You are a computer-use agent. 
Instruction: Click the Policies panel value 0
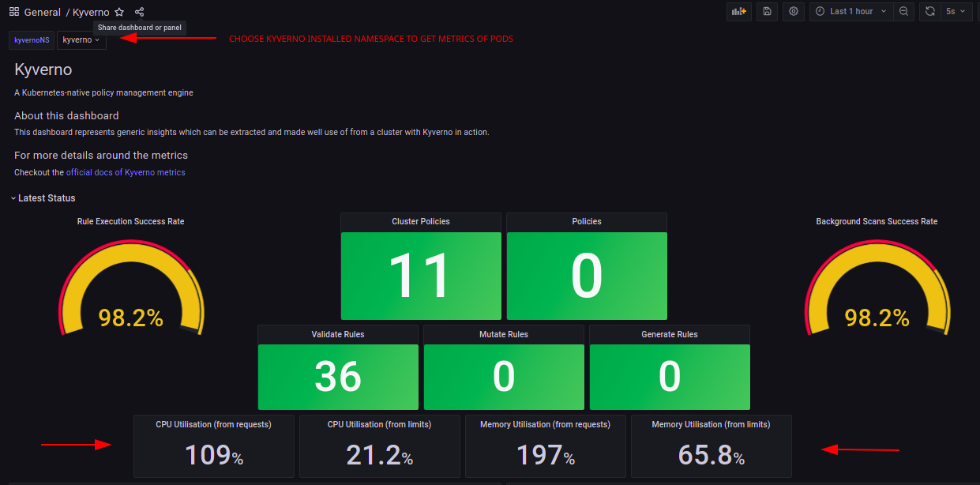[x=587, y=276]
